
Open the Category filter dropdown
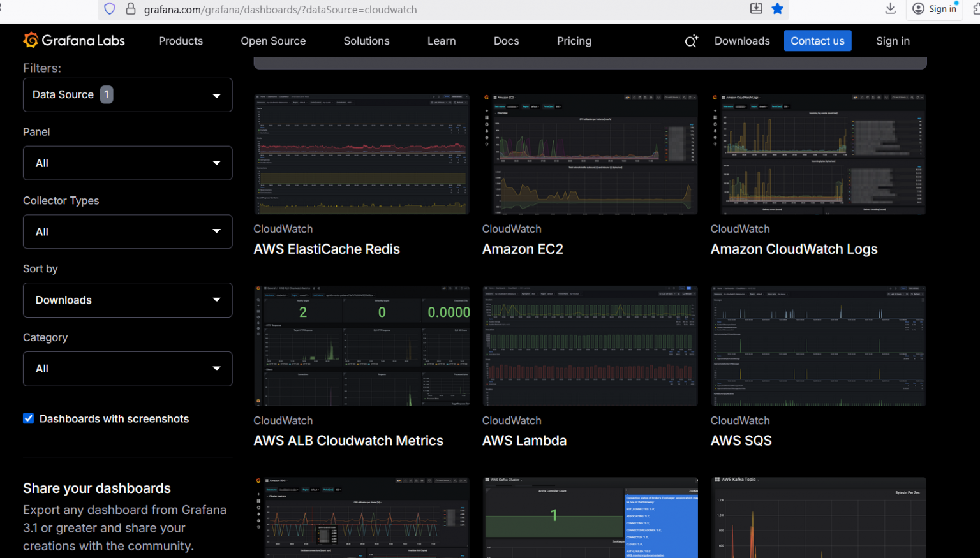pyautogui.click(x=127, y=369)
